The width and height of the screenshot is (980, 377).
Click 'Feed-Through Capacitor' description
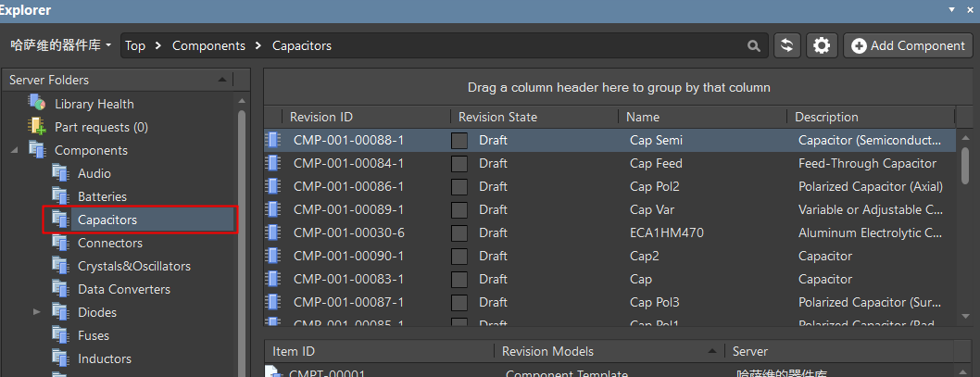[867, 163]
